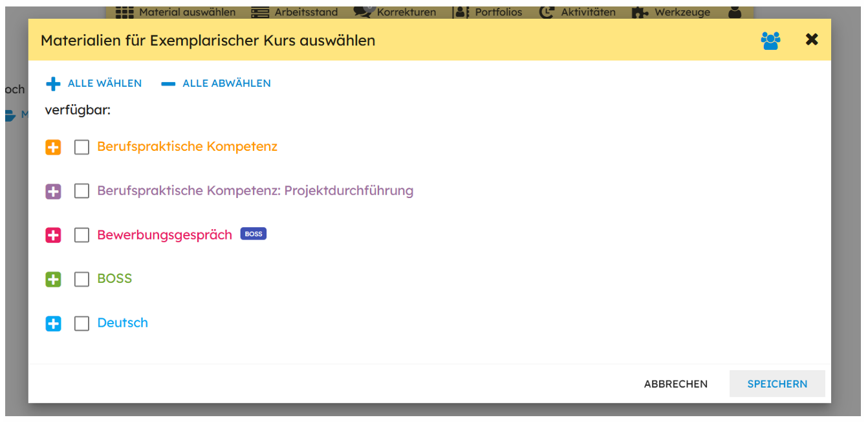Click the blue plus icon for Alle wählen
Screen dimensions: 868x422
53,83
